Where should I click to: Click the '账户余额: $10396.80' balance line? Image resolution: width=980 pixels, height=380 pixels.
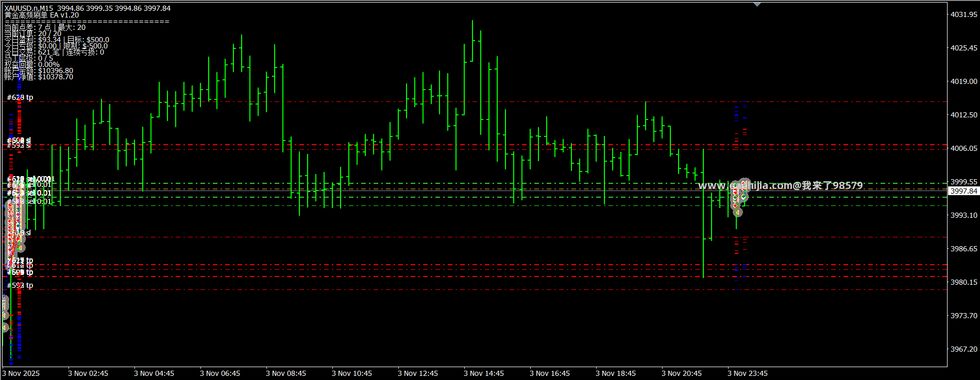click(x=39, y=71)
